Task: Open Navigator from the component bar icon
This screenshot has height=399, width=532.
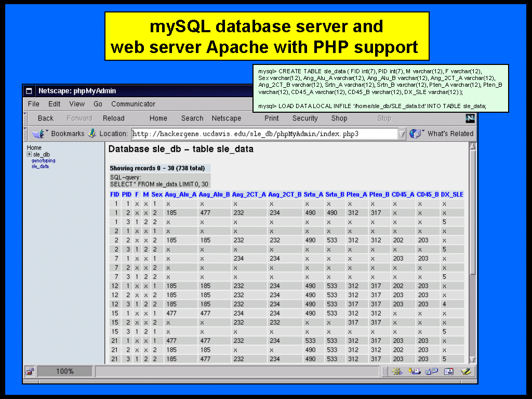Action: point(397,371)
